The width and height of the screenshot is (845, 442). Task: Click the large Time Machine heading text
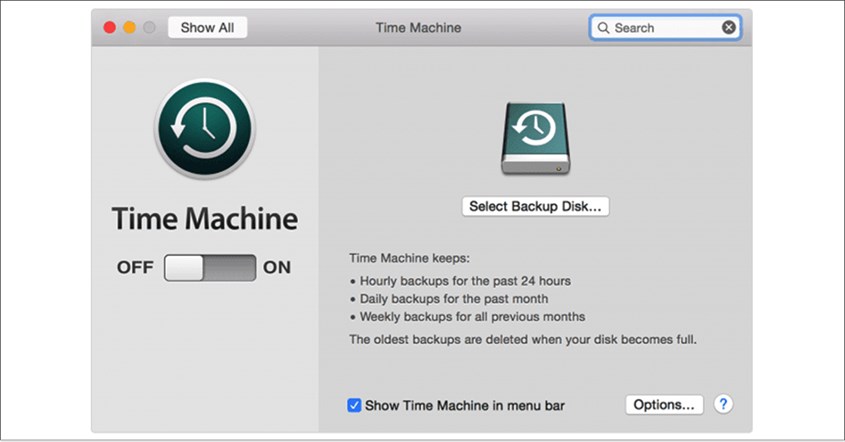pos(205,219)
